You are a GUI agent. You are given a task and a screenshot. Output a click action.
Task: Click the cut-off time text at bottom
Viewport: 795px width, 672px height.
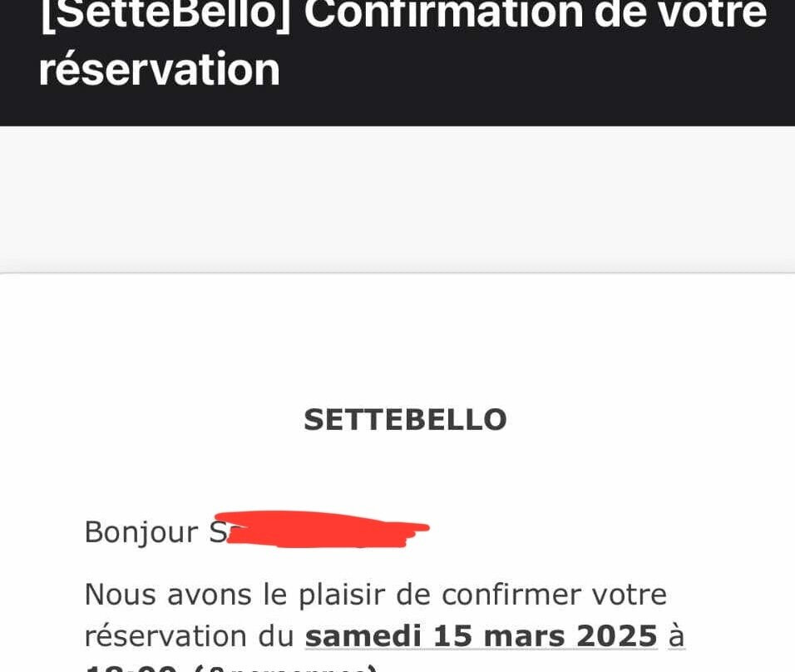[231, 668]
